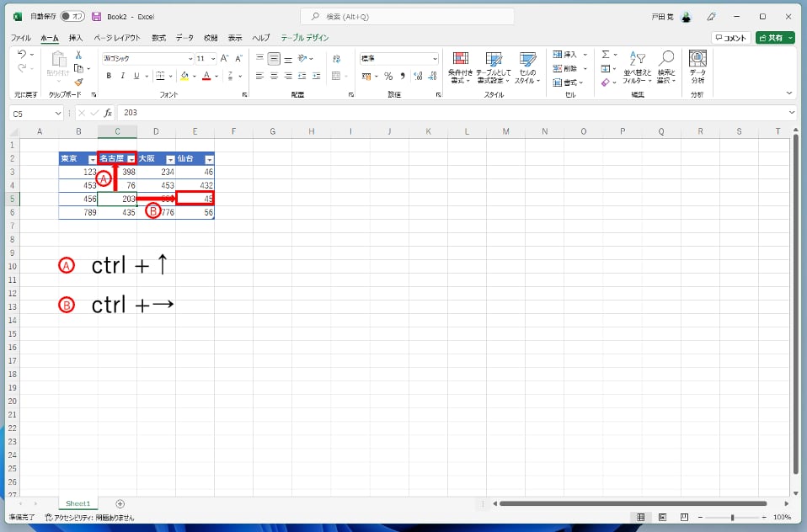Open the number format dropdown
The image size is (807, 532).
pos(435,59)
